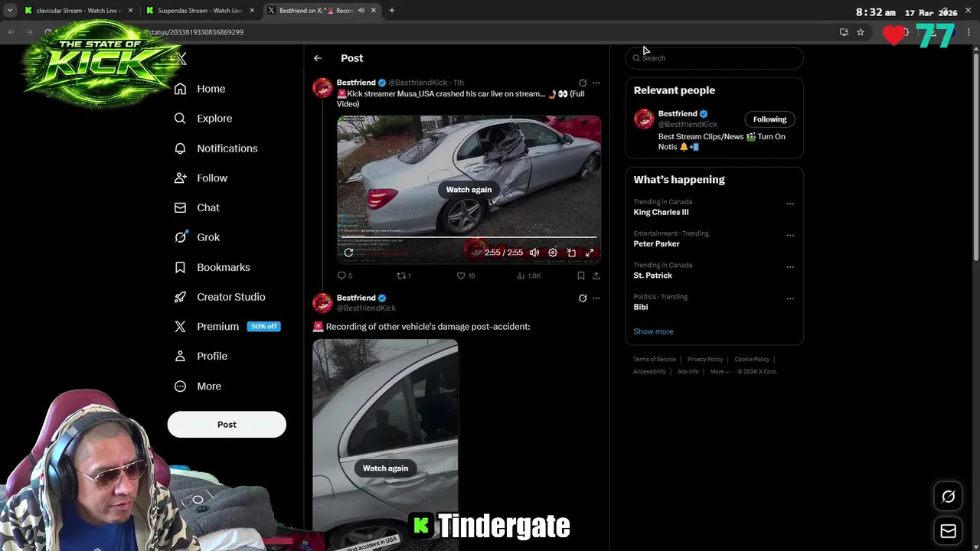The image size is (980, 551).
Task: Focus the X Search field
Action: pos(714,58)
